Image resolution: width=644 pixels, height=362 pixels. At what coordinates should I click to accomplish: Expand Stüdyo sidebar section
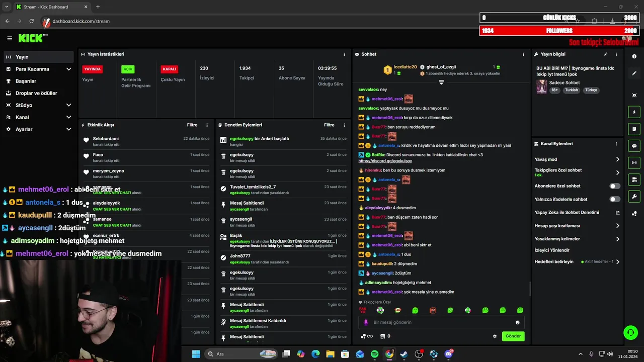[68, 105]
